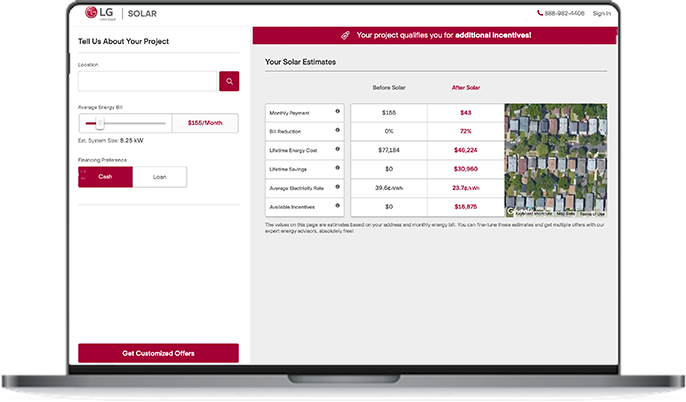
Task: Call the 888-982-4406 phone number link
Action: point(564,14)
